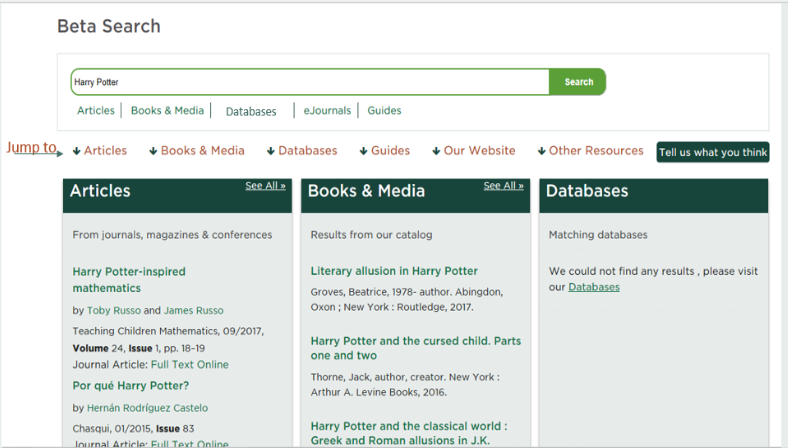Screen dimensions: 788x448
Task: Jump to the Our Website section link
Action: [x=479, y=151]
